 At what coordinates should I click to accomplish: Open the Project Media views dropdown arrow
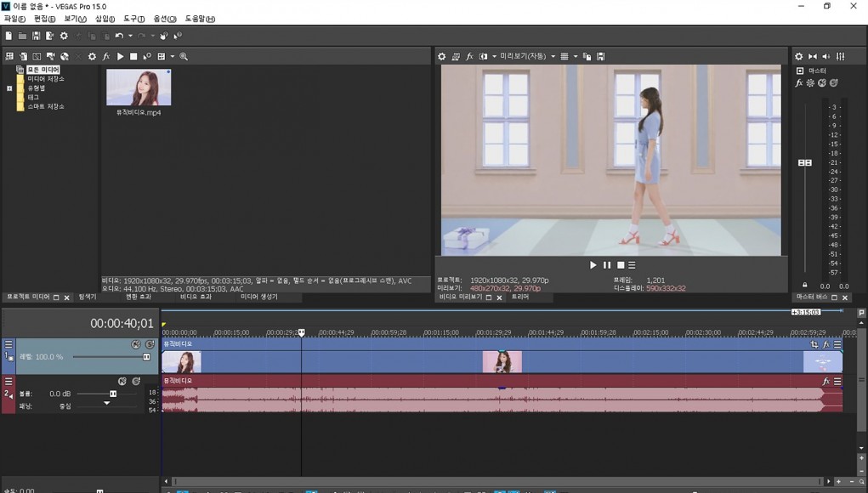pyautogui.click(x=173, y=56)
